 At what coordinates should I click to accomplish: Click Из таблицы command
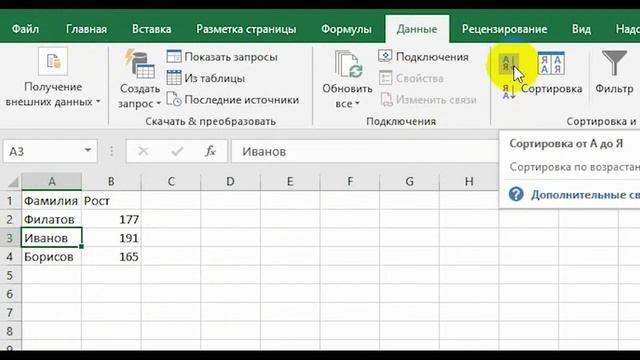coord(205,78)
